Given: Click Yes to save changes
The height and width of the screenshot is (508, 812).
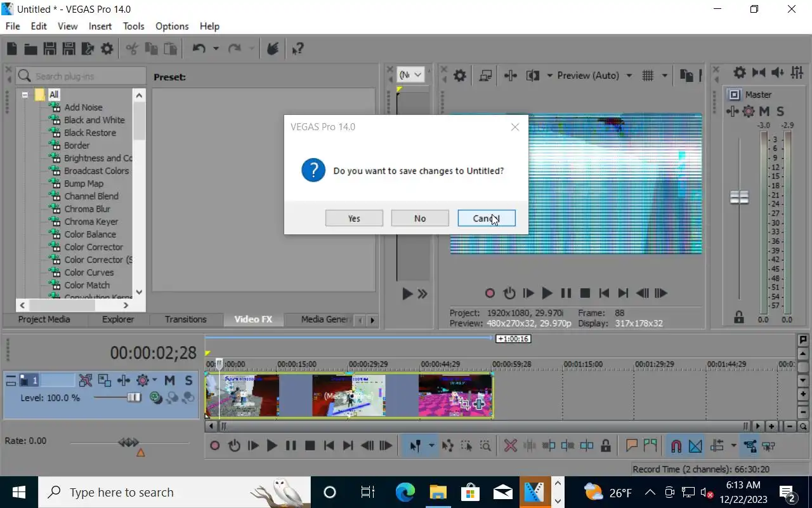Looking at the screenshot, I should (354, 218).
